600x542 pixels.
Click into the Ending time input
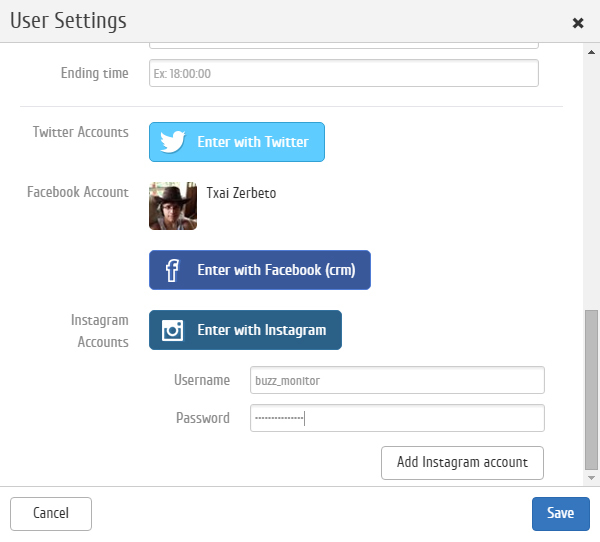(x=343, y=74)
